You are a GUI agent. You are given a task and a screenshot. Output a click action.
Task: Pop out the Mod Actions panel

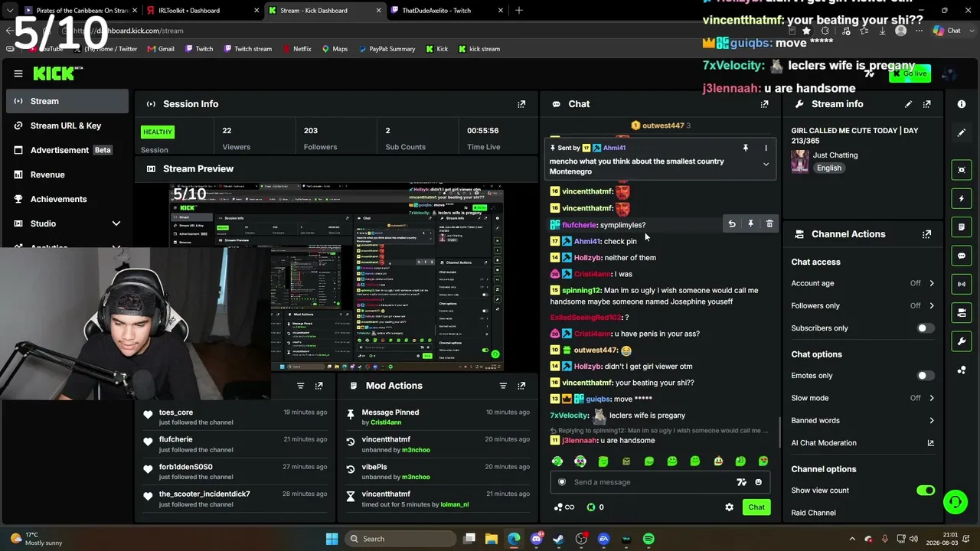click(x=521, y=386)
